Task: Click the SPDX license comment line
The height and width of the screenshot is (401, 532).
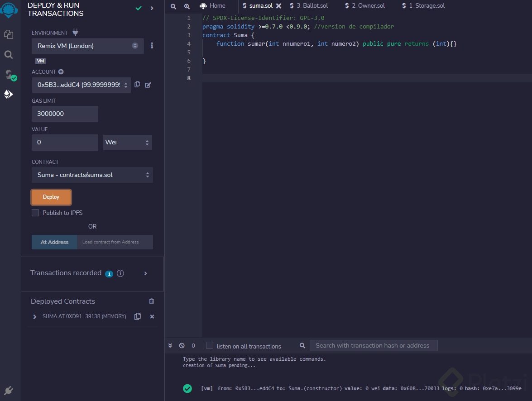Action: coord(264,18)
